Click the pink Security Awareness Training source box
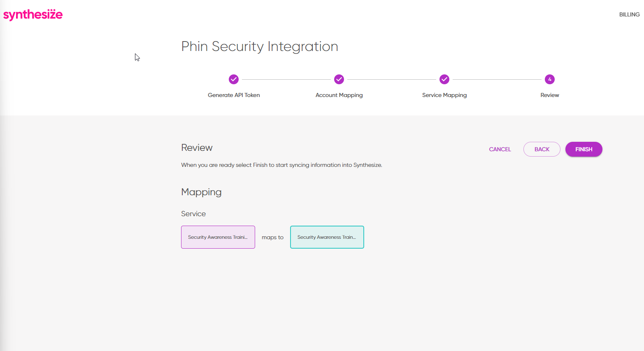Image resolution: width=644 pixels, height=351 pixels. 218,237
